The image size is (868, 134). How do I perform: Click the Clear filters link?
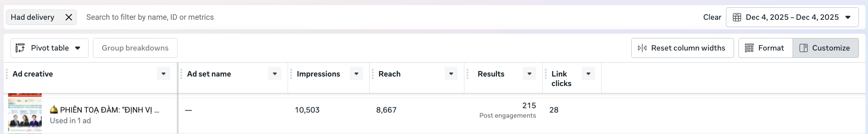point(712,17)
